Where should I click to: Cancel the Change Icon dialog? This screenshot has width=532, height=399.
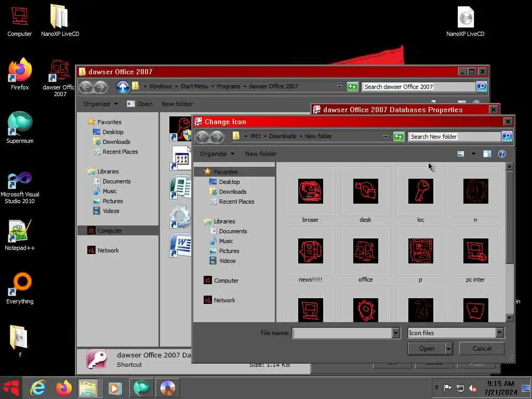click(x=482, y=349)
